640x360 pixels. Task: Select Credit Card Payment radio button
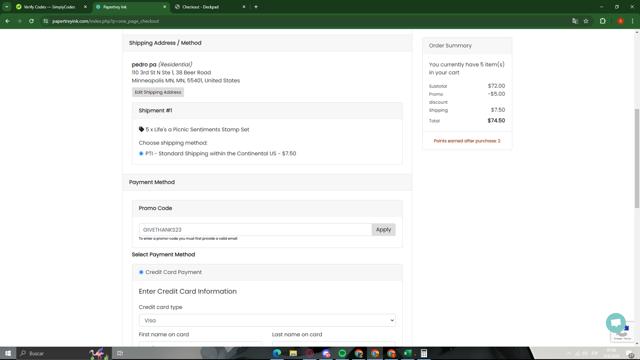click(x=141, y=272)
